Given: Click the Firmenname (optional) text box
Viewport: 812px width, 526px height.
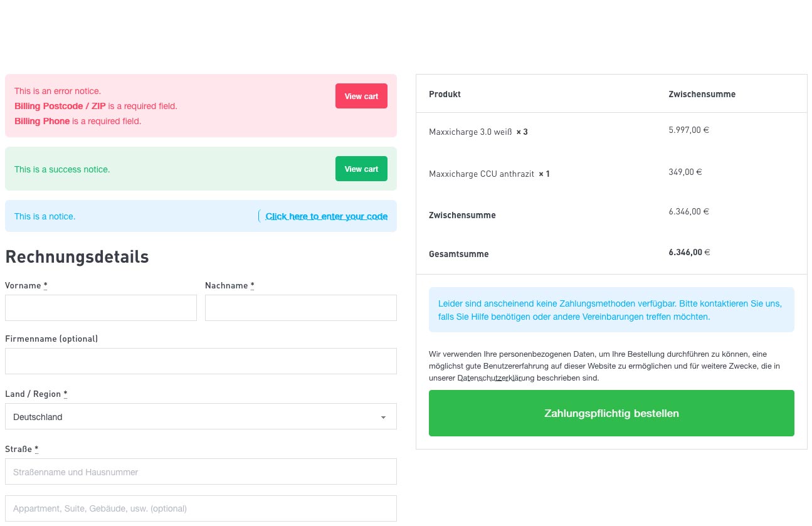Looking at the screenshot, I should [201, 361].
